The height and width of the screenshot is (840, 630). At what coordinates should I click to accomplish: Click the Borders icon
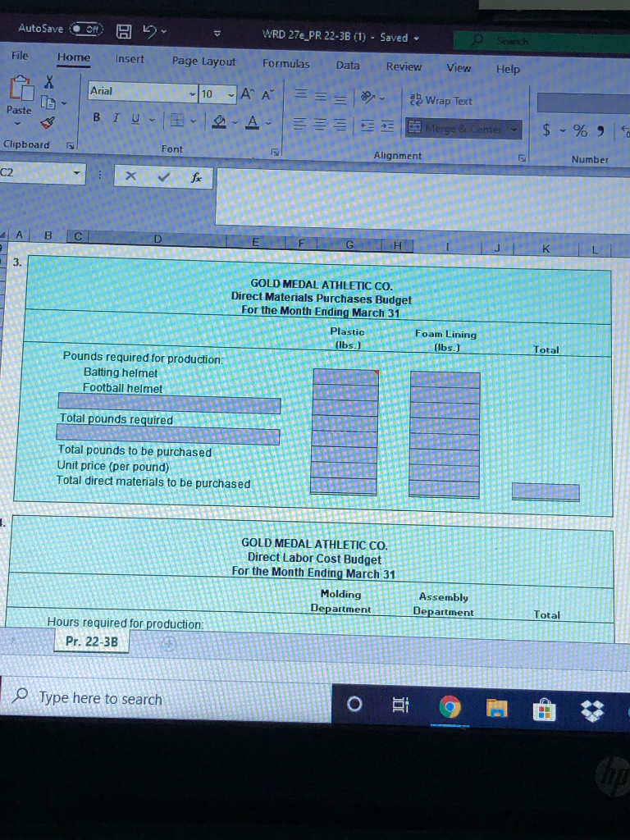pyautogui.click(x=176, y=121)
